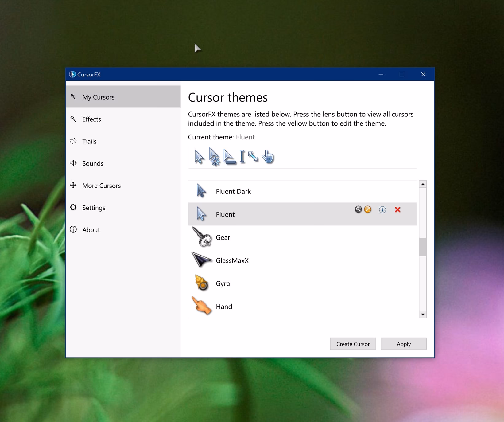Select the Fluent theme row
This screenshot has height=422, width=504.
303,214
